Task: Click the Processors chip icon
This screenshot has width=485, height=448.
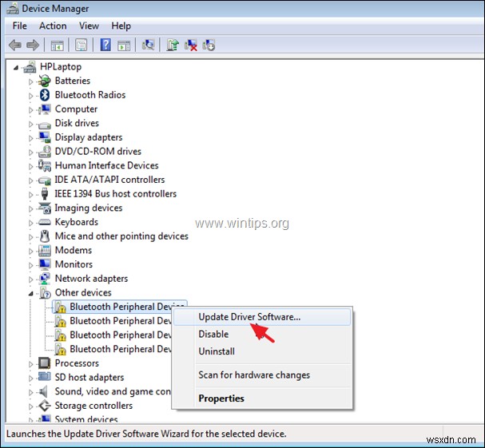Action: click(x=45, y=363)
